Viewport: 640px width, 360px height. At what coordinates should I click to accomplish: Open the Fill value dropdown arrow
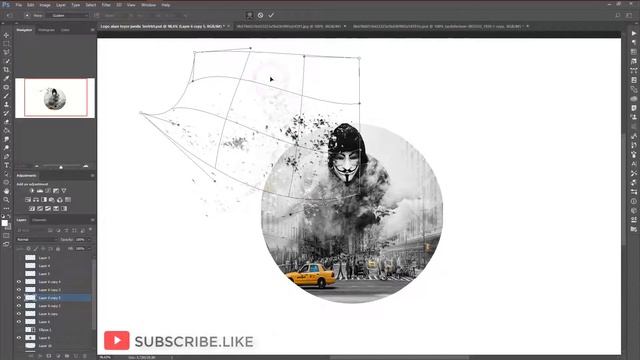89,248
